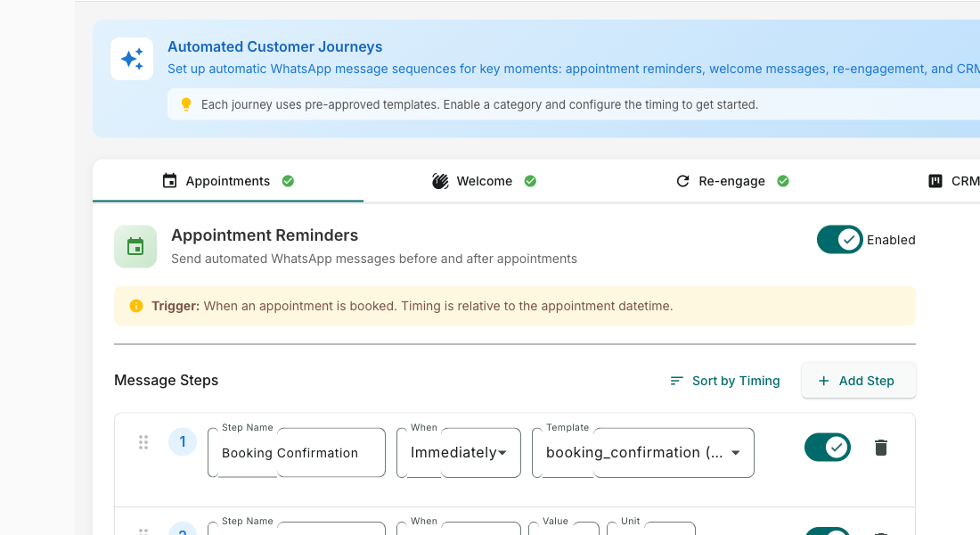This screenshot has width=980, height=535.
Task: Open the booking_confirmation template dropdown
Action: pos(642,452)
